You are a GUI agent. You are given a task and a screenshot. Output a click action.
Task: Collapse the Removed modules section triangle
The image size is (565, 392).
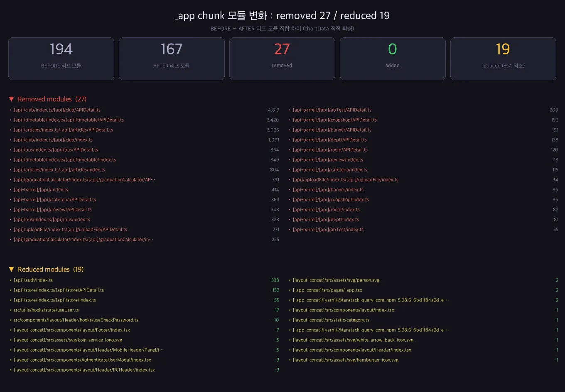(x=11, y=99)
